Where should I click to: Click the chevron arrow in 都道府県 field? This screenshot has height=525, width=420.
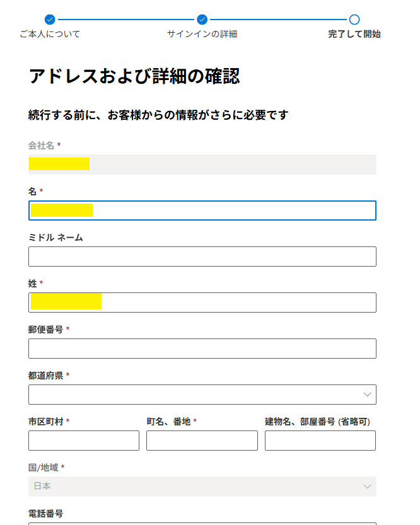pos(368,395)
